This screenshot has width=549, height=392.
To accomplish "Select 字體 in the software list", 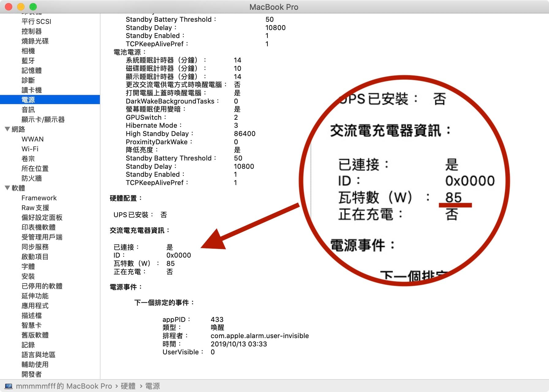I will pyautogui.click(x=28, y=266).
